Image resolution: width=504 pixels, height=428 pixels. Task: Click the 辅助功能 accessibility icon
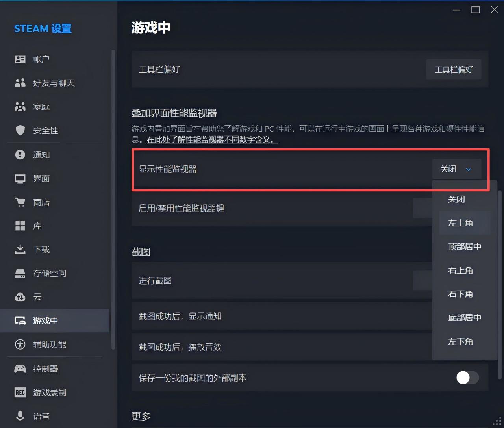(20, 345)
